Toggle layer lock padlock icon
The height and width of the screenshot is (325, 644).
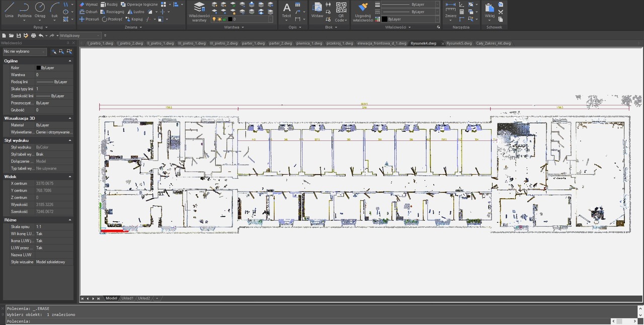pos(224,19)
